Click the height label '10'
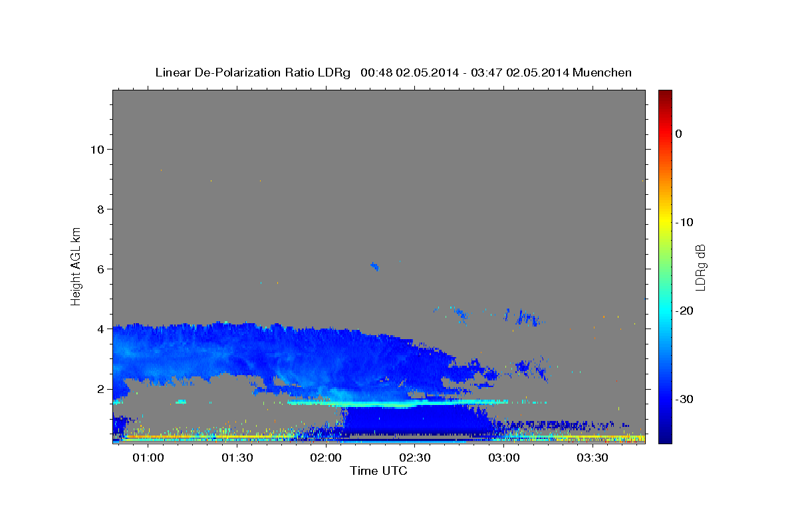The height and width of the screenshot is (532, 798). point(96,150)
